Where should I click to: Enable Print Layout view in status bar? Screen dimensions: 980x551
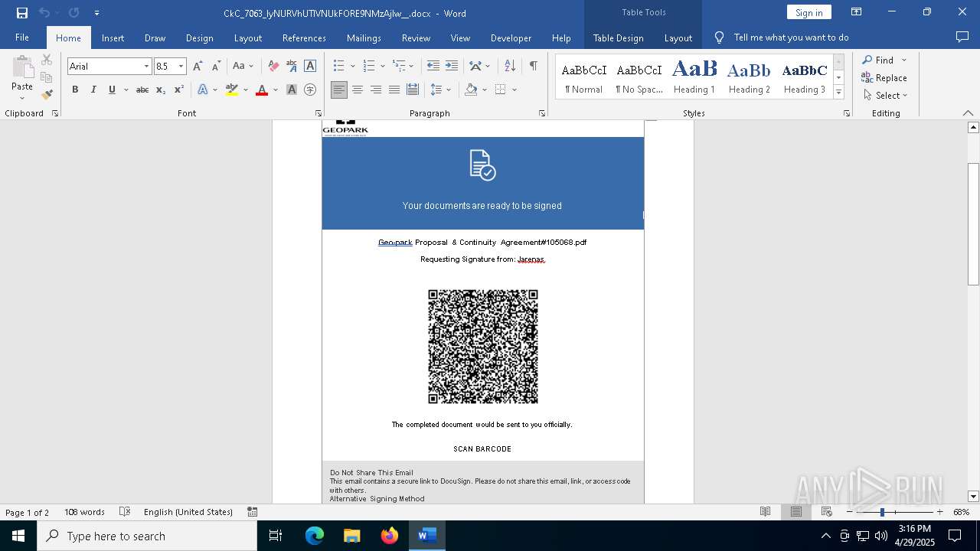pos(796,512)
